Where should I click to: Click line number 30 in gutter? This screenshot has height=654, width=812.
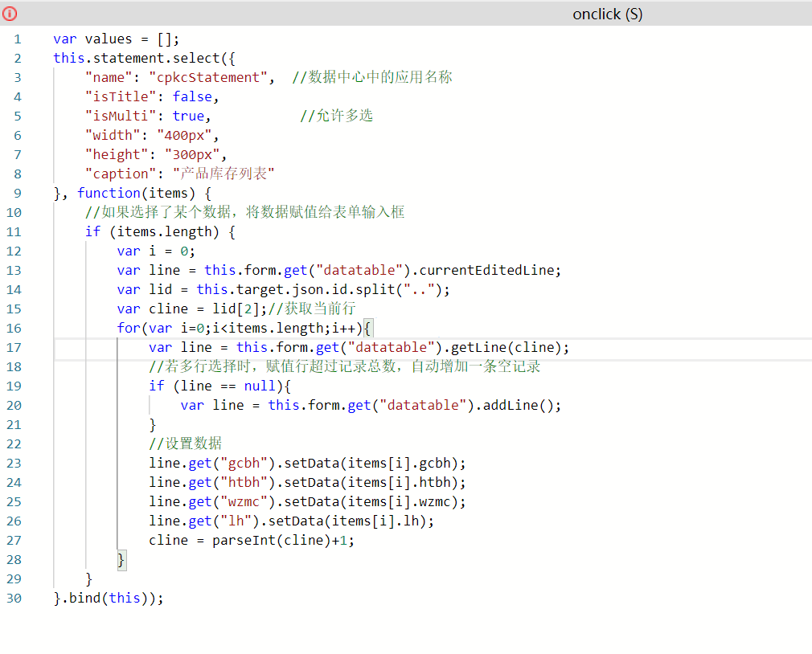point(14,599)
